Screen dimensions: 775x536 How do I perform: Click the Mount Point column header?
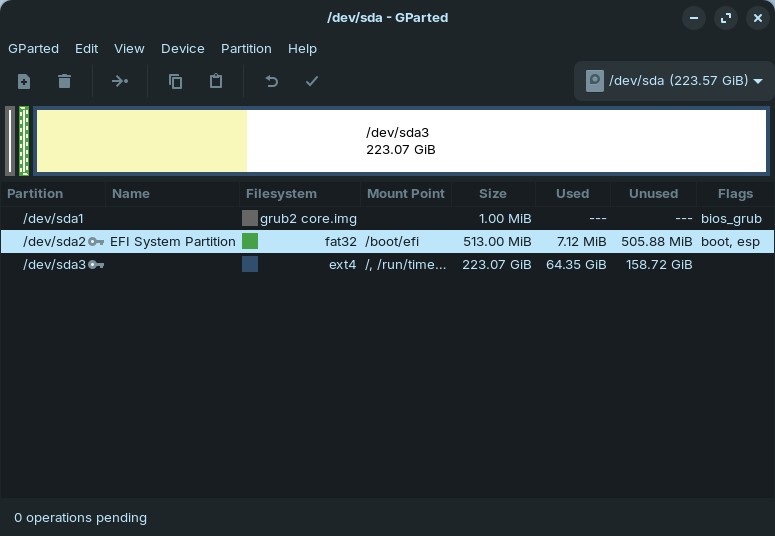[x=406, y=193]
